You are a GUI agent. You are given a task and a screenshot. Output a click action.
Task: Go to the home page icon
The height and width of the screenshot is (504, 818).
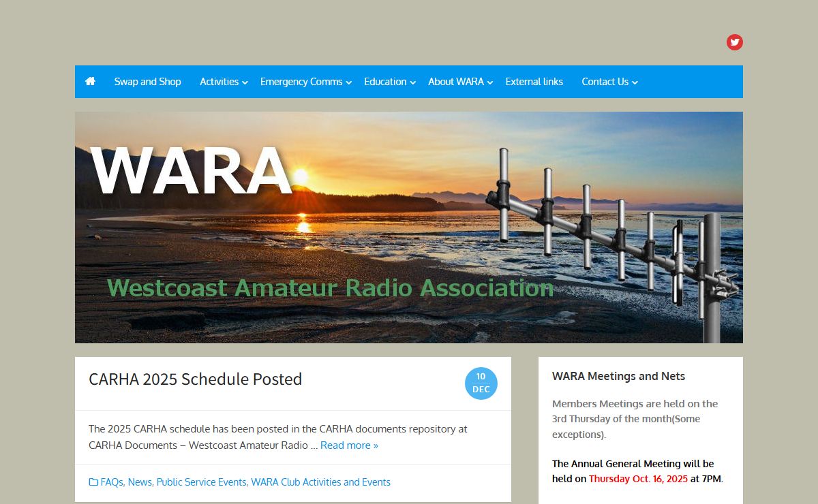90,81
